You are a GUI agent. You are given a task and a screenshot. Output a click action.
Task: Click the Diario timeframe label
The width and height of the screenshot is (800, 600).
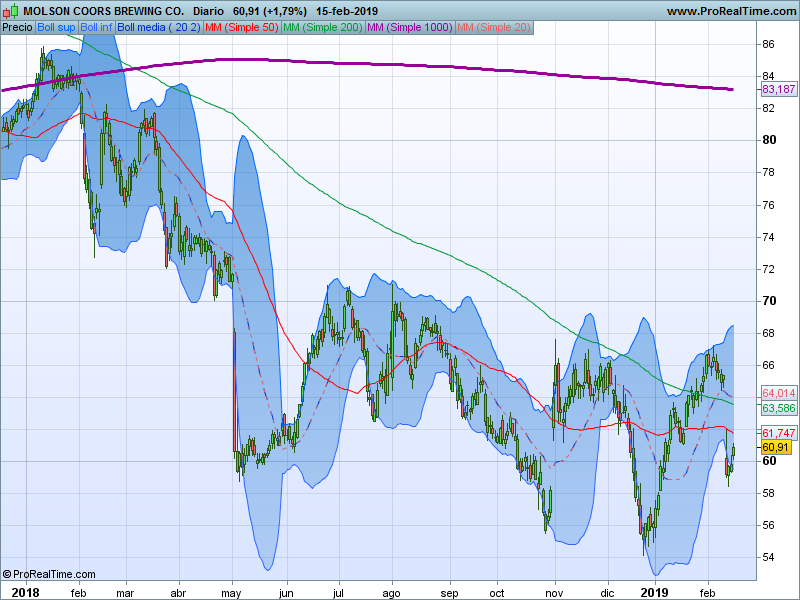[x=208, y=11]
